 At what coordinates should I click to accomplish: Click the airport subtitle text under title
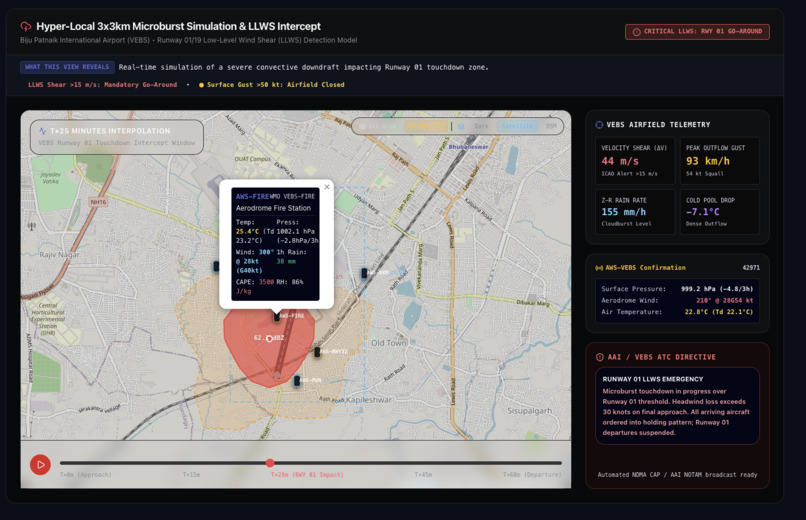(x=188, y=40)
